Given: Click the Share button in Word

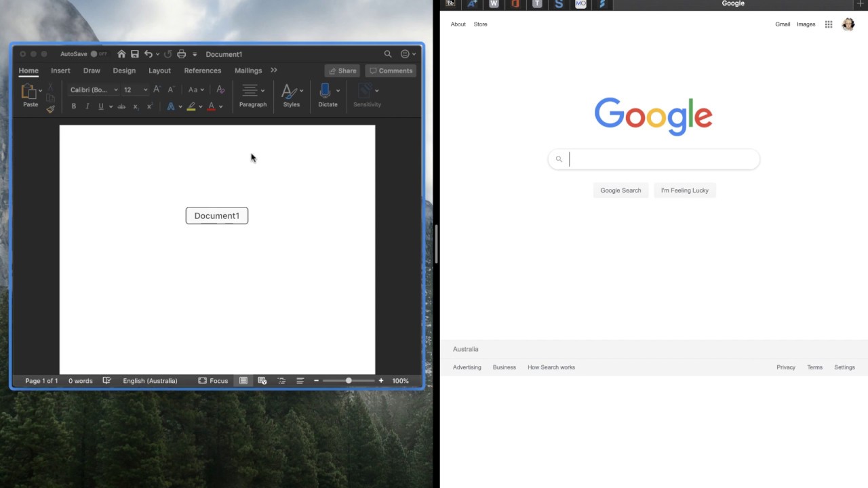Looking at the screenshot, I should coord(342,70).
